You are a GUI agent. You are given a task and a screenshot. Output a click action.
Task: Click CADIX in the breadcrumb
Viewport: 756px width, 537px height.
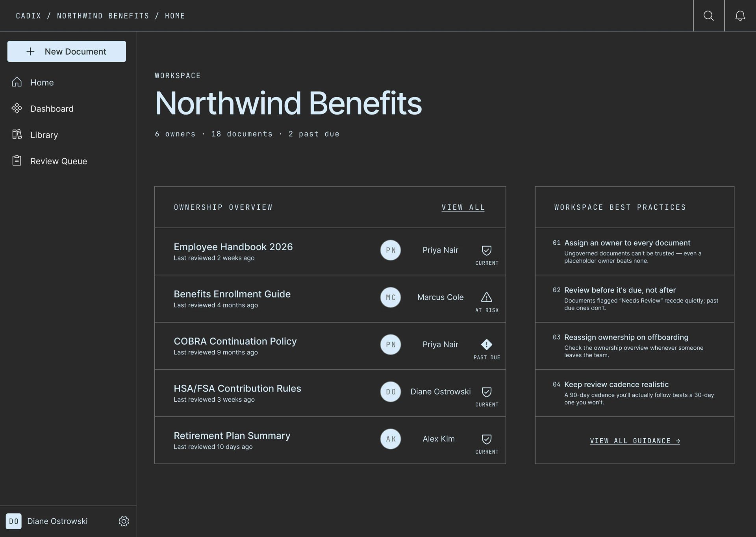point(28,16)
